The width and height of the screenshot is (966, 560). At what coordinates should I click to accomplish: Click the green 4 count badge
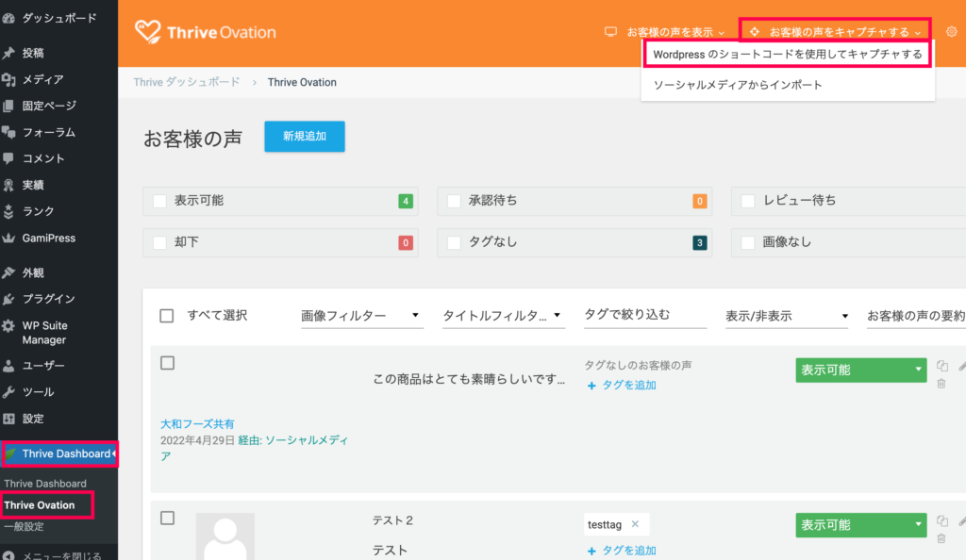point(406,201)
